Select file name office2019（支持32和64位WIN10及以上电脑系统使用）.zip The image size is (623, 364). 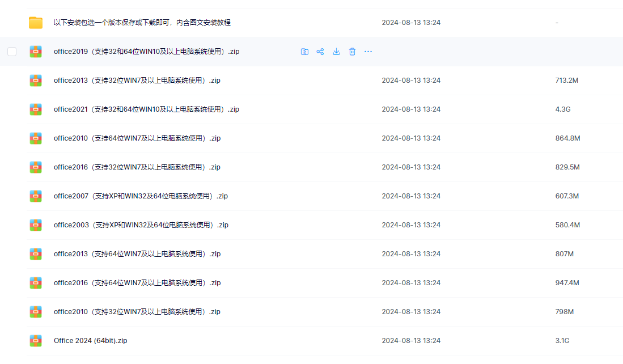pos(147,52)
